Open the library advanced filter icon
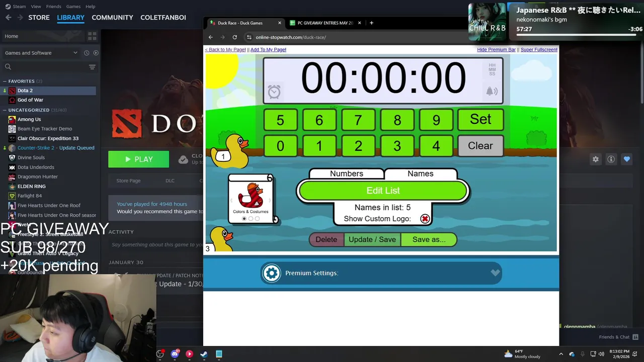Viewport: 644px width, 362px height. point(92,67)
